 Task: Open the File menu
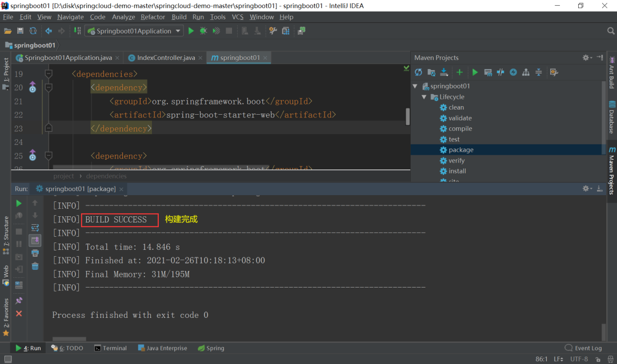8,17
